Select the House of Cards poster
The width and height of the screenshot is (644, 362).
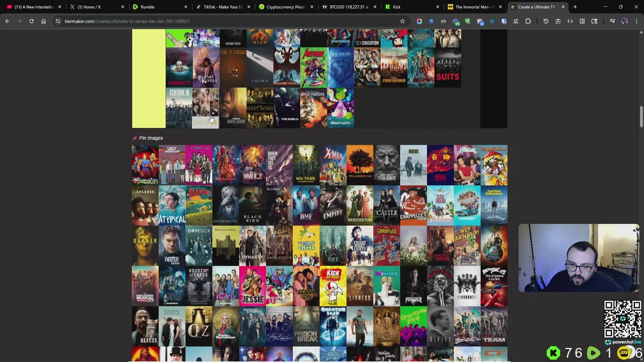point(199,286)
